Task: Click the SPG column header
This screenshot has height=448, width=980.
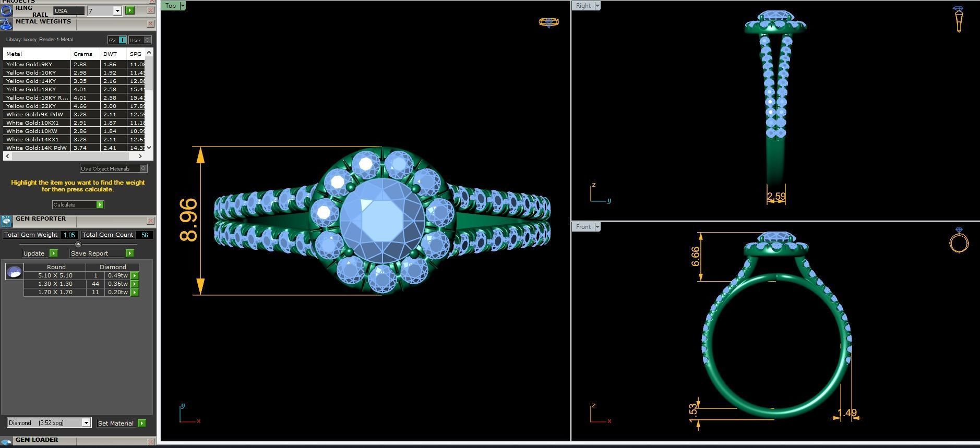Action: 136,54
